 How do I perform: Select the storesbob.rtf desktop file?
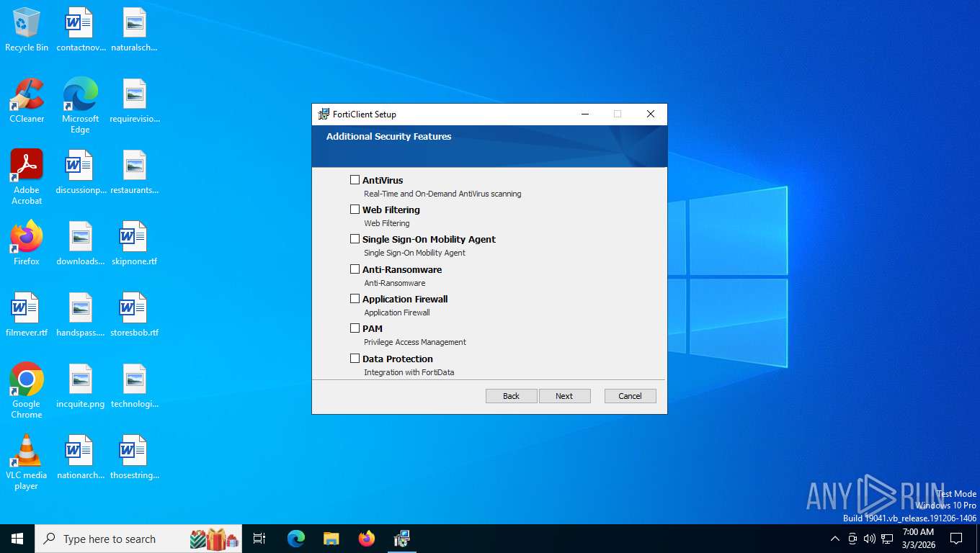click(x=134, y=315)
